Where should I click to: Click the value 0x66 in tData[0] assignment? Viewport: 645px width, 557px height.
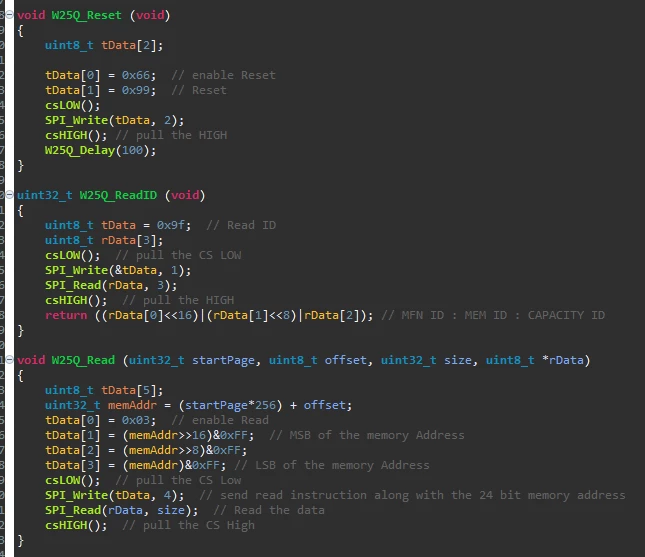(x=135, y=75)
